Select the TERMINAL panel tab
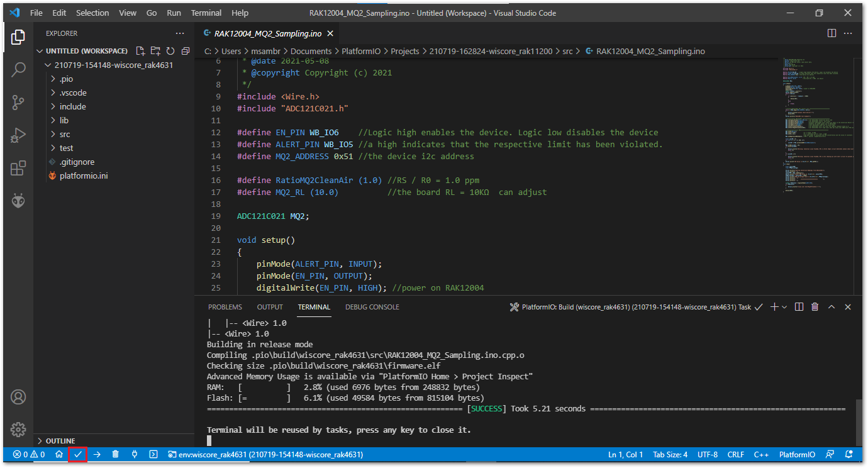 314,307
